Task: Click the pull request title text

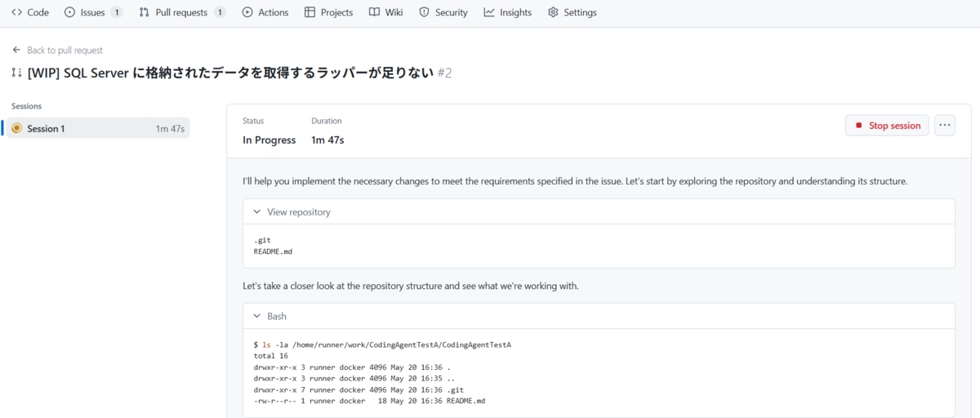Action: (229, 73)
